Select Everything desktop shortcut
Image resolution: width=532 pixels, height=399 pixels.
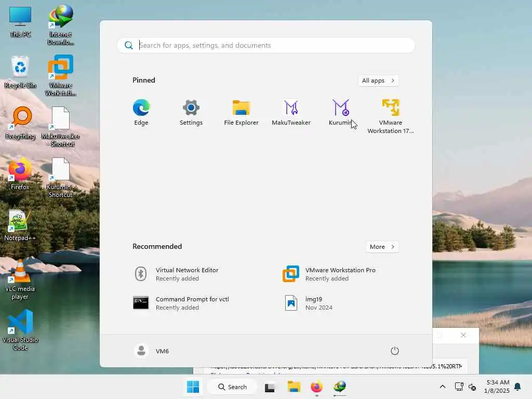[x=20, y=123]
